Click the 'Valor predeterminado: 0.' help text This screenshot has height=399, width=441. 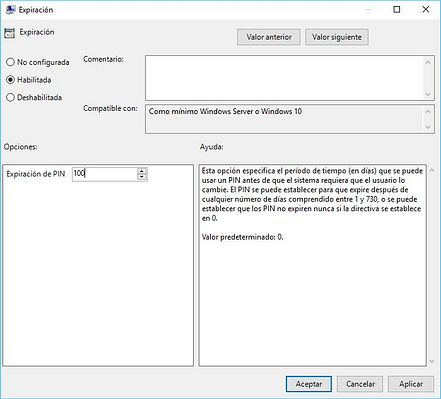coord(242,237)
